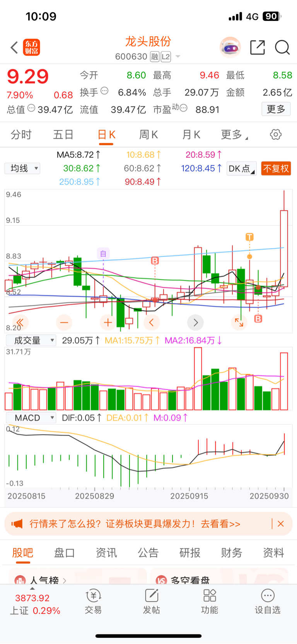Jump to earliest with double-left arrow
297x644 pixels.
20,322
